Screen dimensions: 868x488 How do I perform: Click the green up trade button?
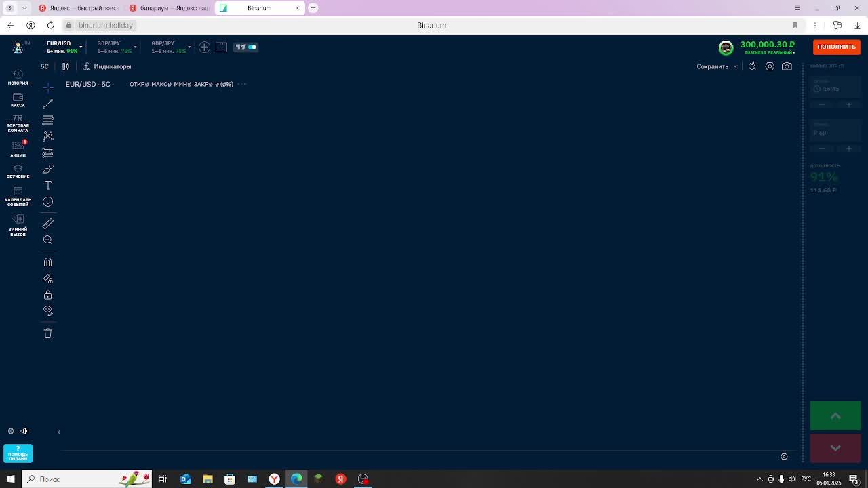pos(835,416)
